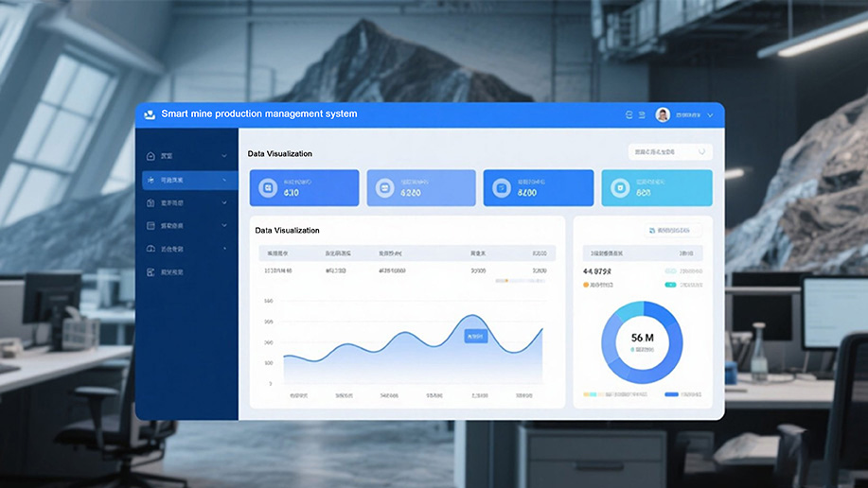
Task: Click the third sidebar item's document icon
Action: pos(151,202)
